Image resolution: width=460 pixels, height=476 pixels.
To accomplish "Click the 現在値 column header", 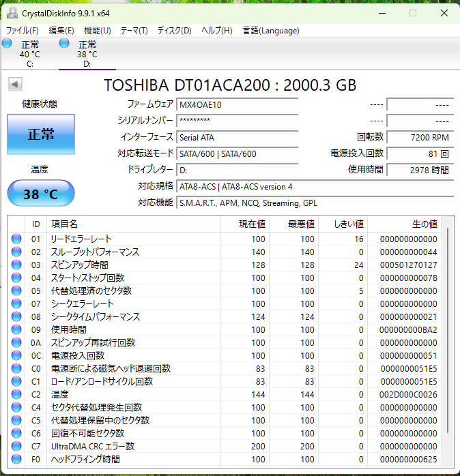I will tap(244, 224).
